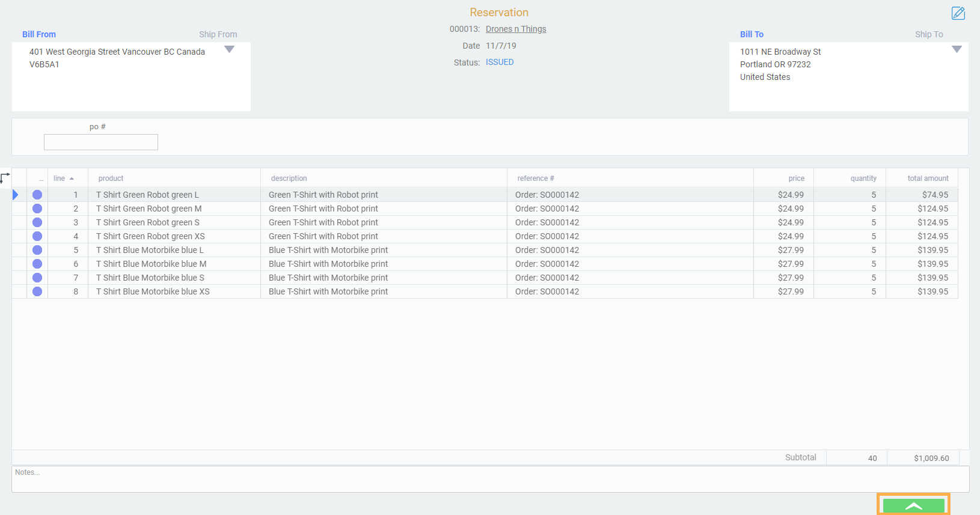Click the edit pencil icon at top right
This screenshot has width=980, height=515.
(x=958, y=13)
